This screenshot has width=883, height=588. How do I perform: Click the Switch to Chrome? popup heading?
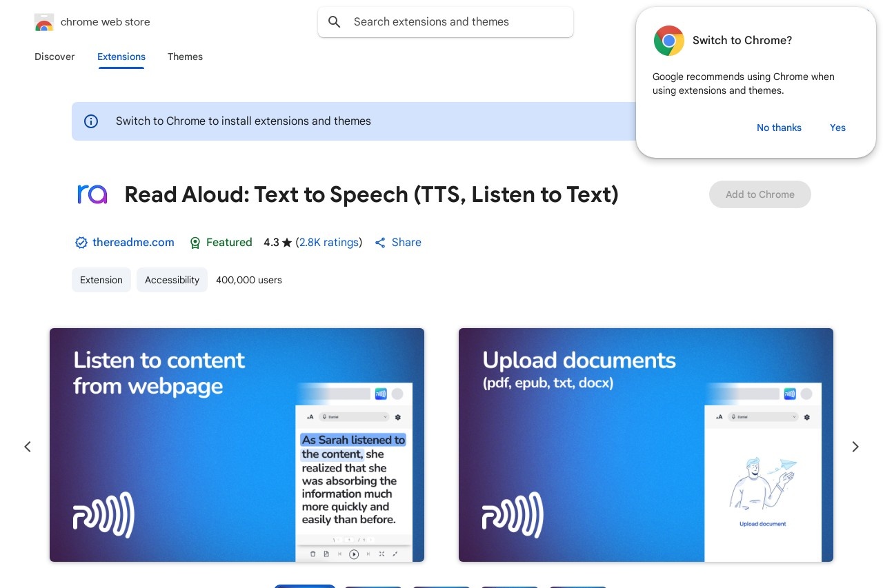click(x=742, y=41)
